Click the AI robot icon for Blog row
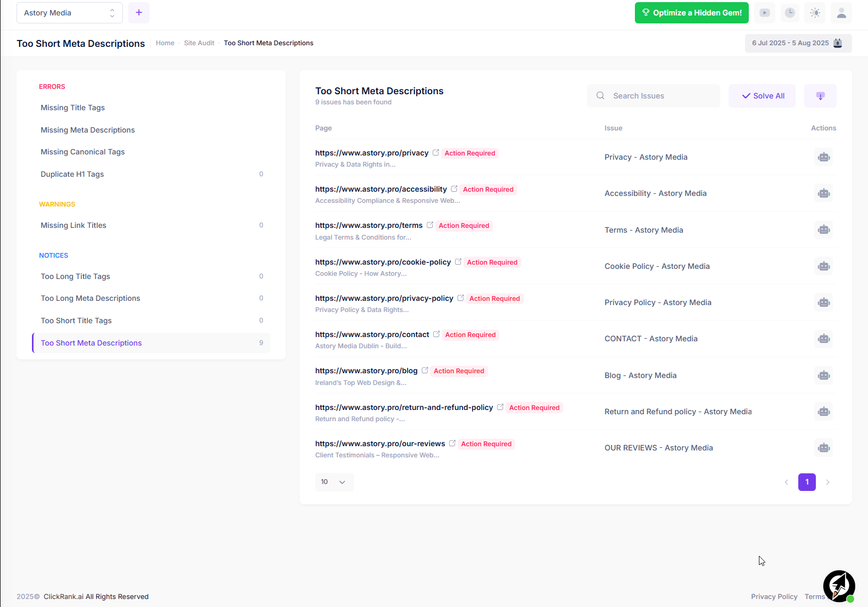 pyautogui.click(x=824, y=375)
